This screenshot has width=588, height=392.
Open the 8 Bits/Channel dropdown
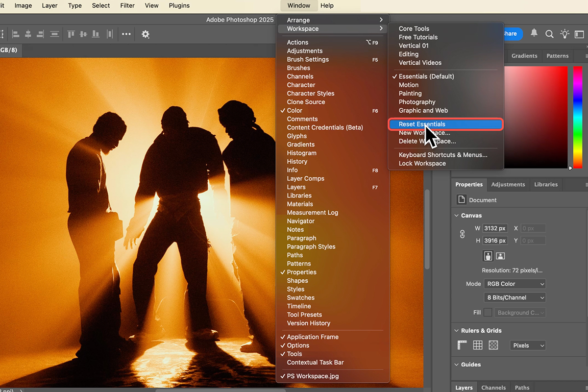click(x=515, y=297)
